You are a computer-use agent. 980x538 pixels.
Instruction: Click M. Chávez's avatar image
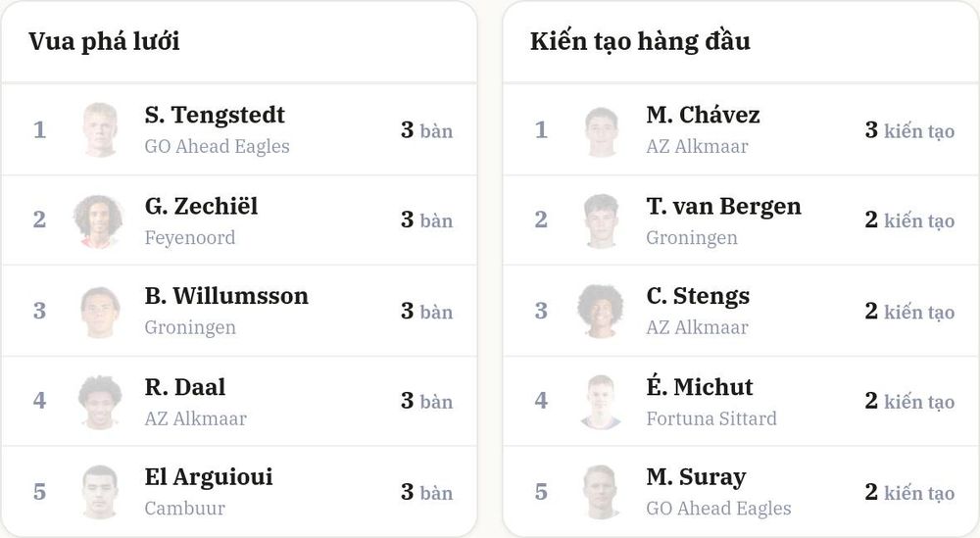[x=602, y=130]
